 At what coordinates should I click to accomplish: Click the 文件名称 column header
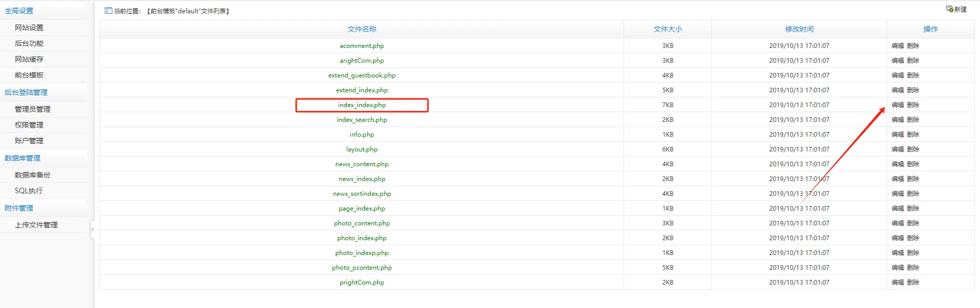click(362, 29)
